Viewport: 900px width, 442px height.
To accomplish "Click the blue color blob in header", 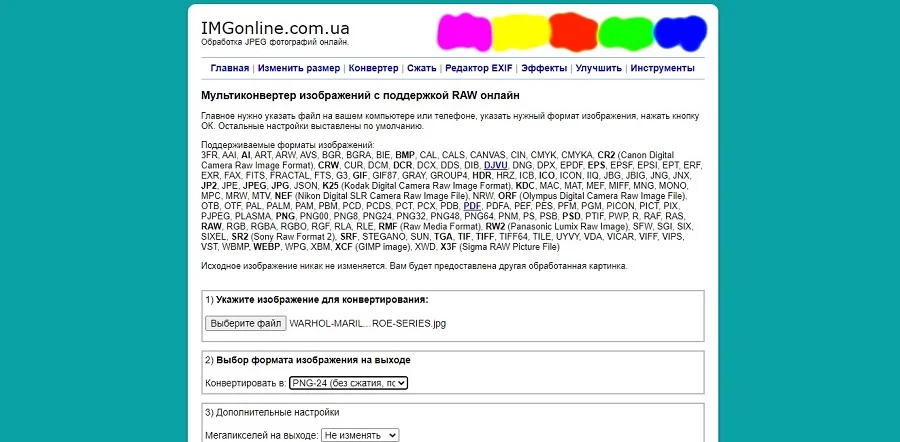I will point(680,33).
